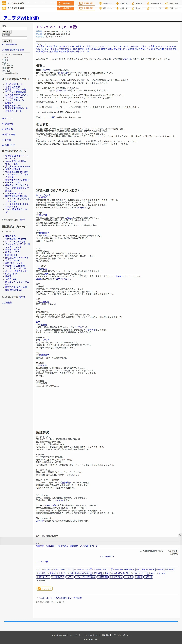Screen dimensions: 182x644
Task: Open りどみ(基本ルール) sidebar link
Action: click(14, 84)
